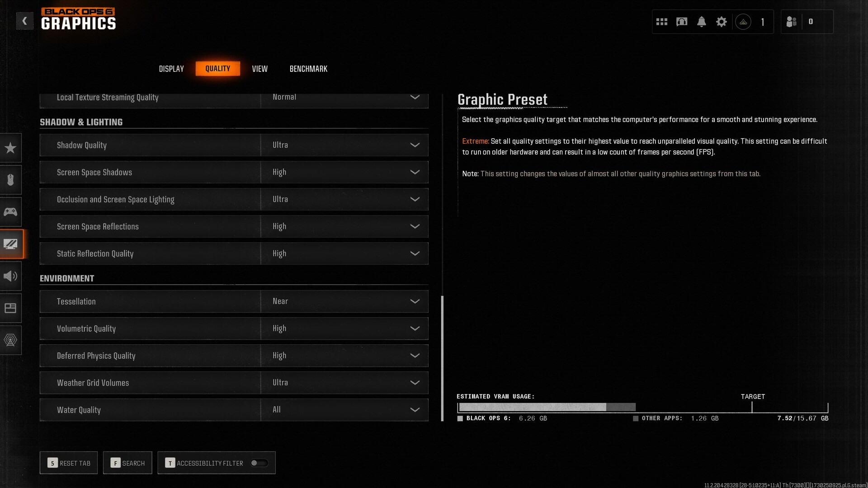868x488 pixels.
Task: Click the Search button
Action: coord(127,463)
